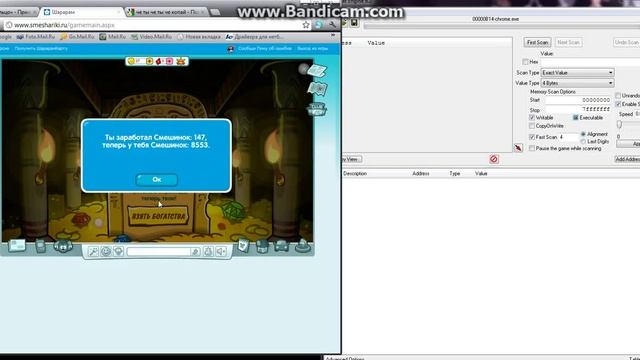
Task: Click the Пиню error-report link in the header
Action: (265, 49)
